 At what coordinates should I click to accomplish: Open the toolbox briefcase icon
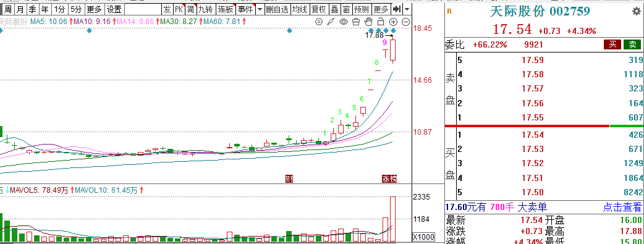tap(356, 22)
